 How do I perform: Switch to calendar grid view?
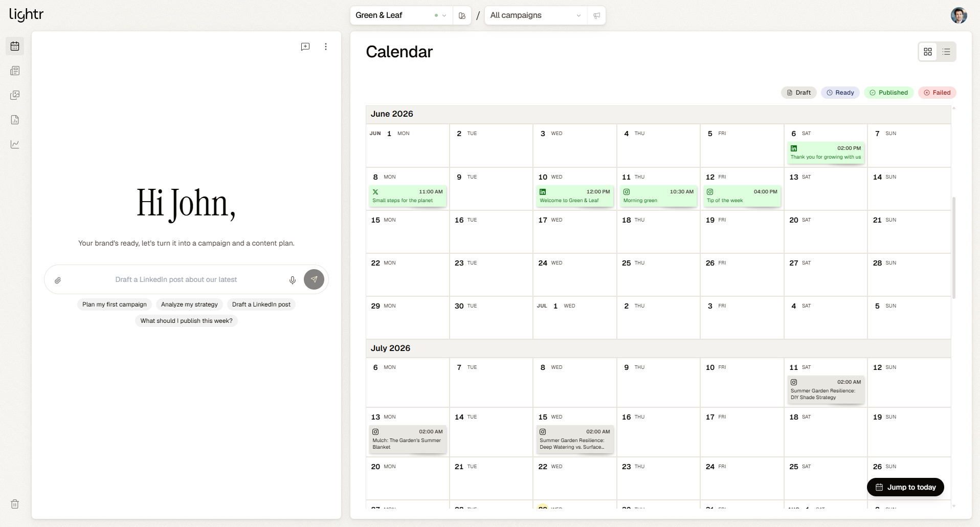point(928,52)
